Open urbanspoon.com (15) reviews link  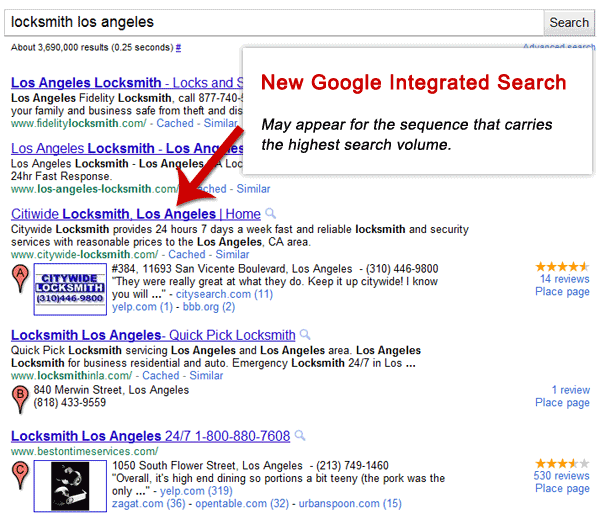(x=350, y=504)
